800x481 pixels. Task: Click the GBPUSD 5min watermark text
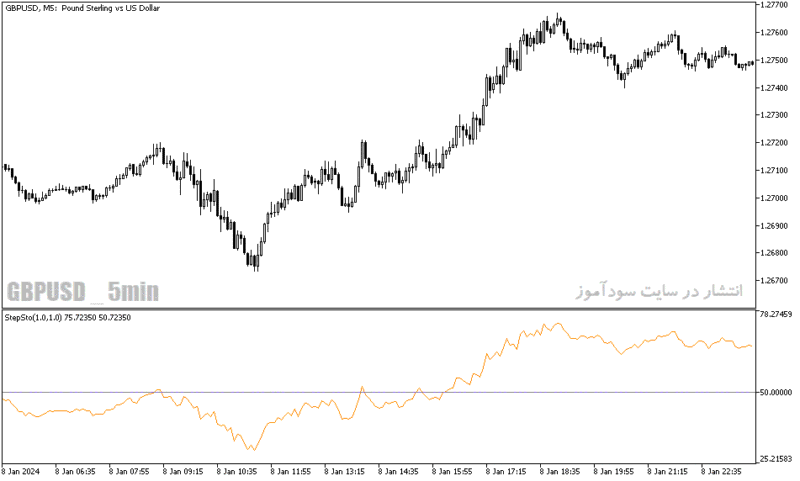coord(83,292)
